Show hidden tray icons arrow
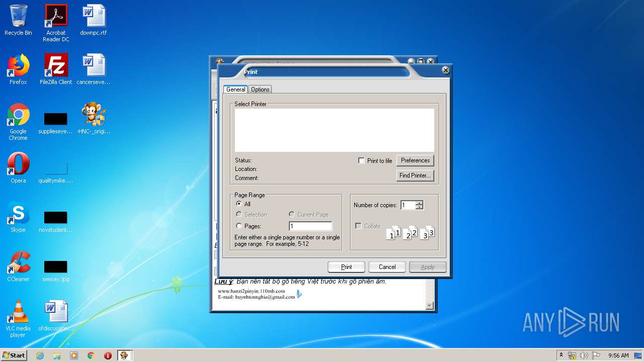Viewport: 644px width, 362px height. point(561,355)
